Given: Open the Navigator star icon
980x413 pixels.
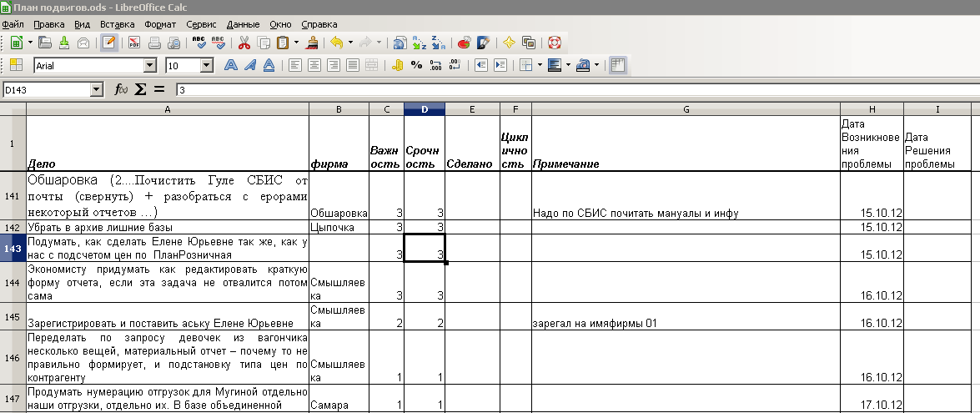Looking at the screenshot, I should click(x=510, y=43).
